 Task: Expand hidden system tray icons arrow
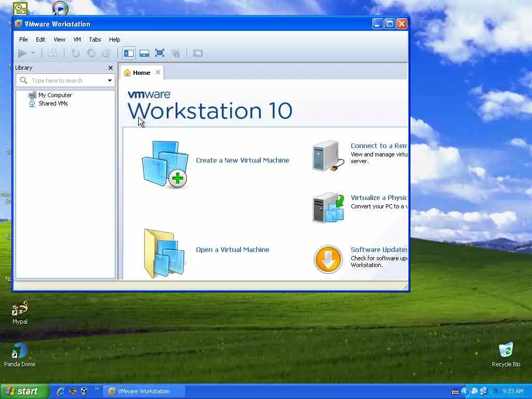coord(465,391)
